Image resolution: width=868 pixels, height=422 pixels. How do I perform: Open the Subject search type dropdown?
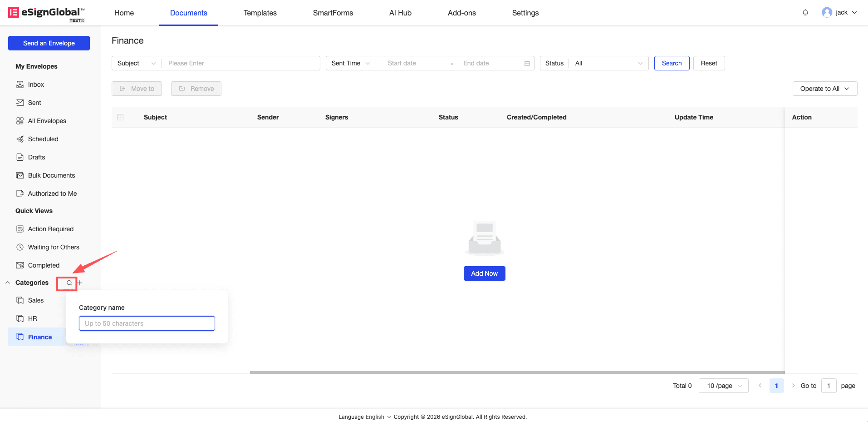coord(136,63)
